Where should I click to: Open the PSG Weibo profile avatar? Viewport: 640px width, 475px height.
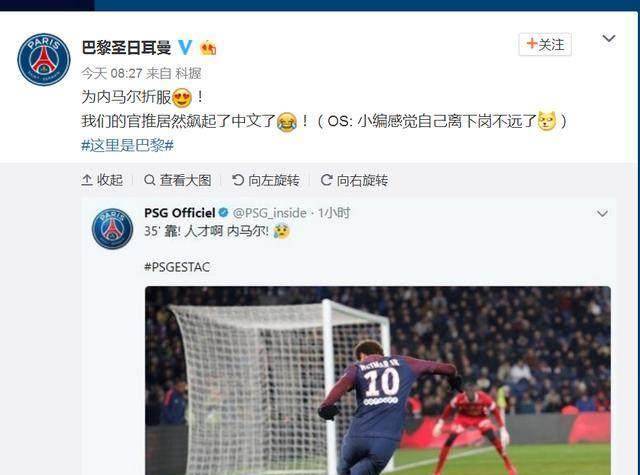coord(44,60)
